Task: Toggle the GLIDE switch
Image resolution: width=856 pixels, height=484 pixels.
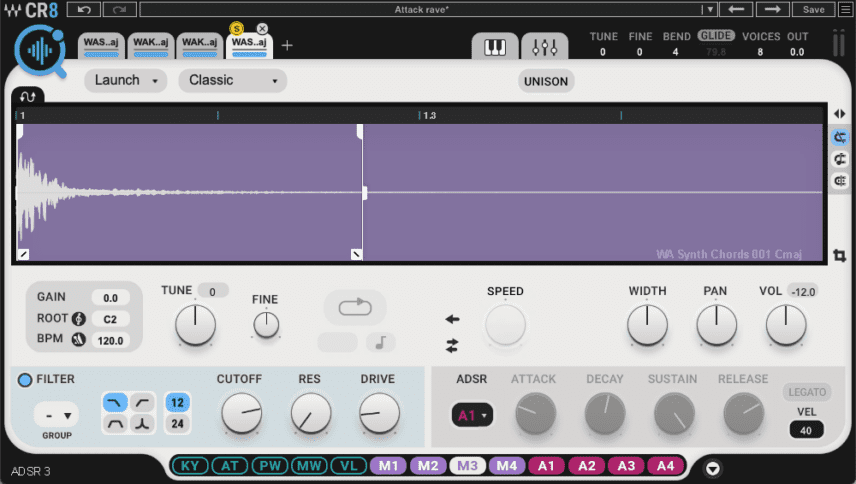Action: (x=716, y=35)
